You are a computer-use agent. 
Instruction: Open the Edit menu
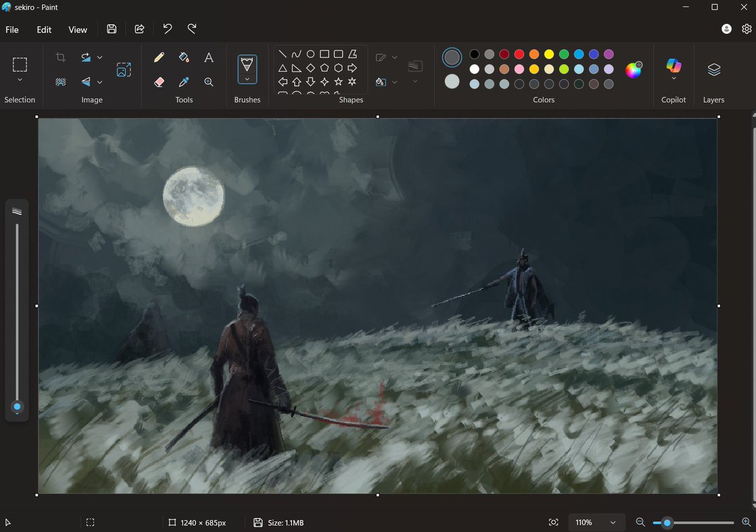[x=44, y=30]
